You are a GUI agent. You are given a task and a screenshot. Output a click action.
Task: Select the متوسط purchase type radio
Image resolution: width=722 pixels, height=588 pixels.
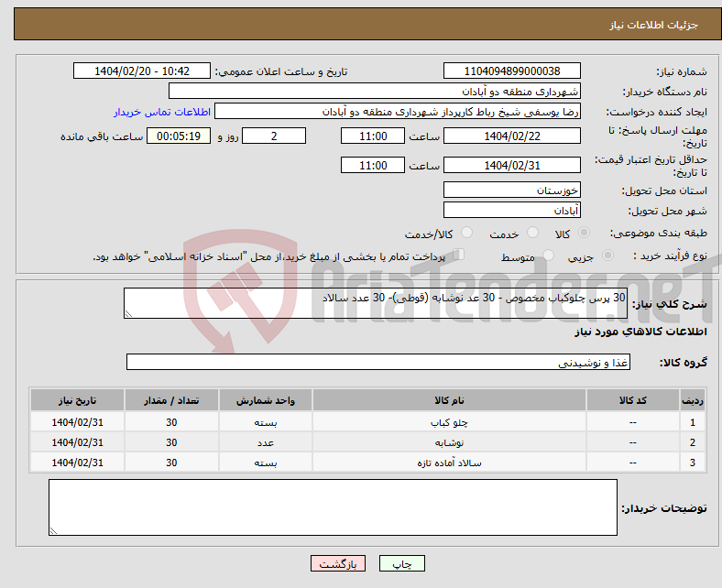548,256
